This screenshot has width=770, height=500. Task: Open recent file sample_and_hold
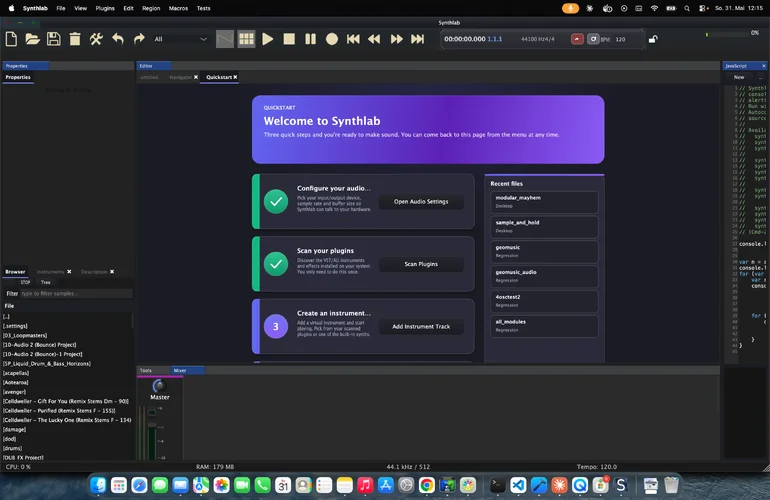click(x=544, y=226)
